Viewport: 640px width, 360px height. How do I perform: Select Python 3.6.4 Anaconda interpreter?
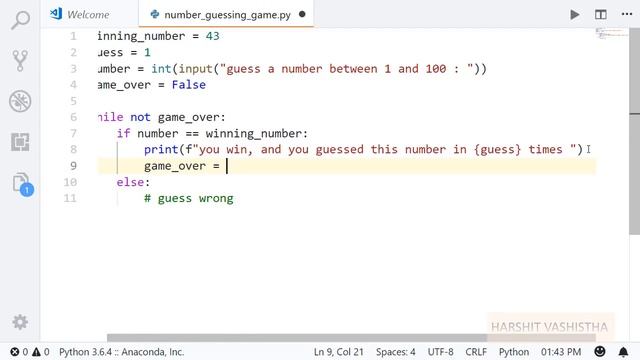click(121, 352)
